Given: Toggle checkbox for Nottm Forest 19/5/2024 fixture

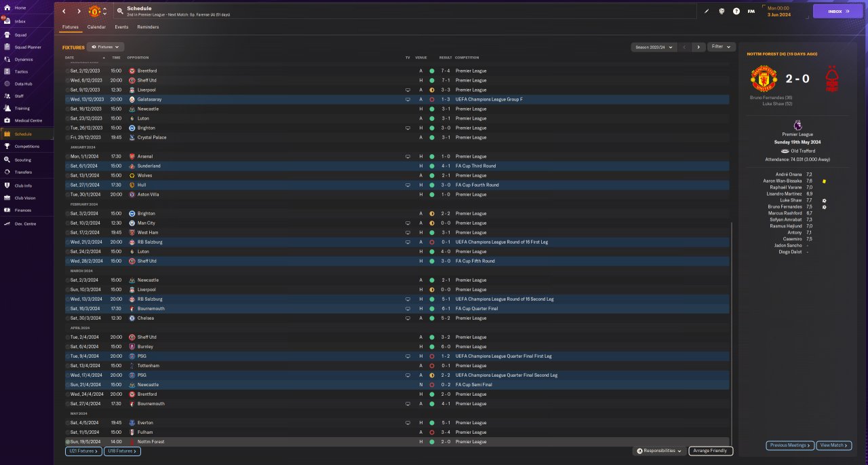Looking at the screenshot, I should pyautogui.click(x=68, y=441).
